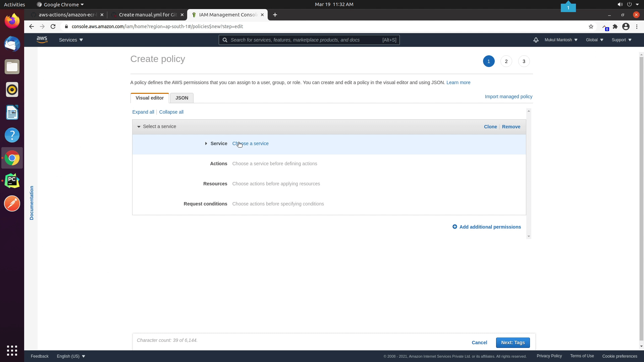Open the Services dropdown

pos(70,40)
